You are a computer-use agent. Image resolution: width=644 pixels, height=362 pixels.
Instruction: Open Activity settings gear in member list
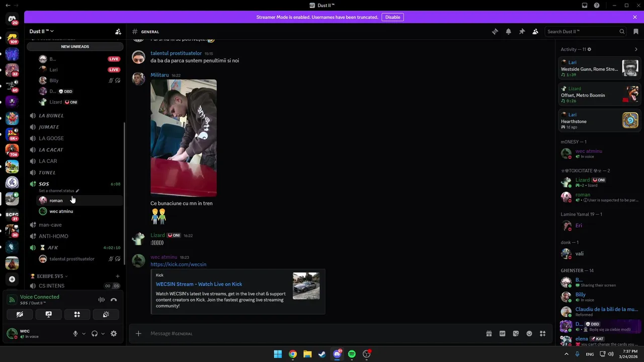point(590,49)
